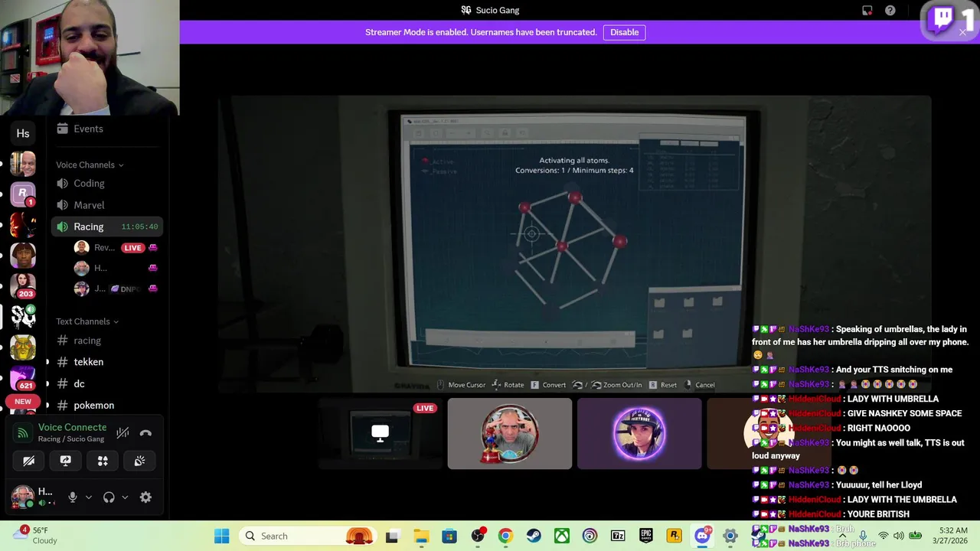Open the weather widget showing 56°F

37,536
